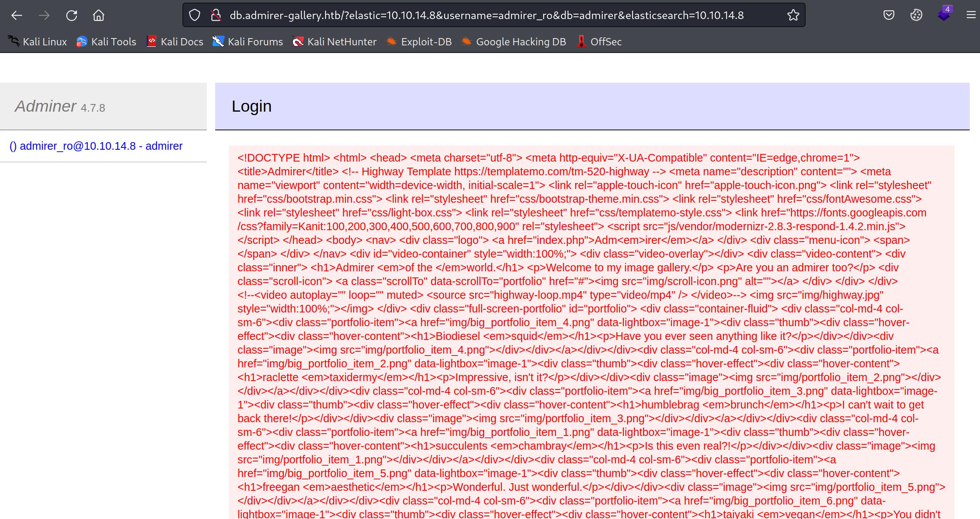Click the forward navigation arrow
980x519 pixels.
point(44,15)
